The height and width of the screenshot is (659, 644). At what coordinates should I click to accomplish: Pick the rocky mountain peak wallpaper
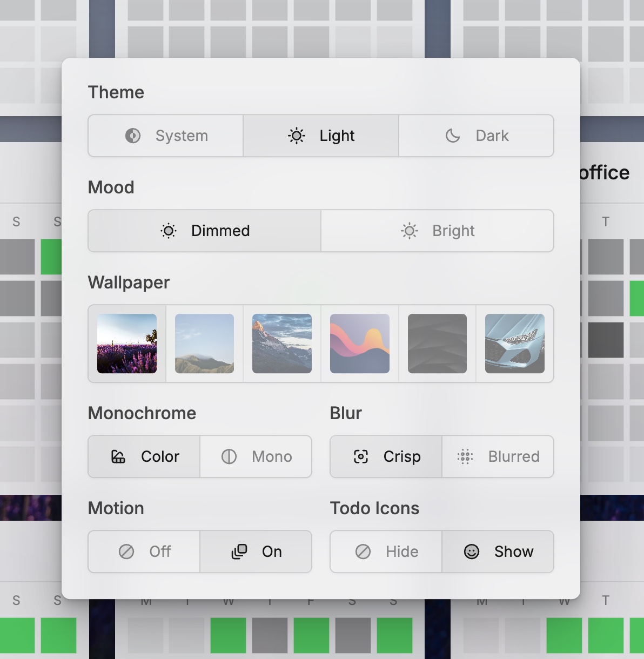[x=282, y=344]
